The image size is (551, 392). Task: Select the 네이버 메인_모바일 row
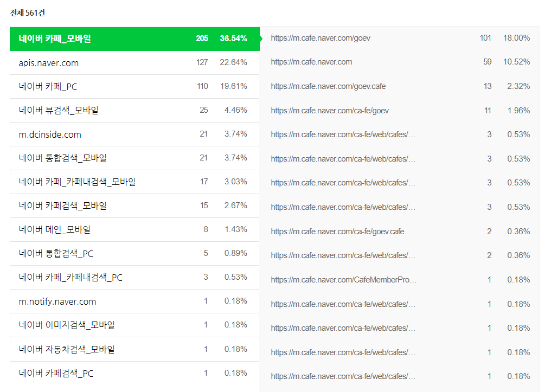(134, 230)
